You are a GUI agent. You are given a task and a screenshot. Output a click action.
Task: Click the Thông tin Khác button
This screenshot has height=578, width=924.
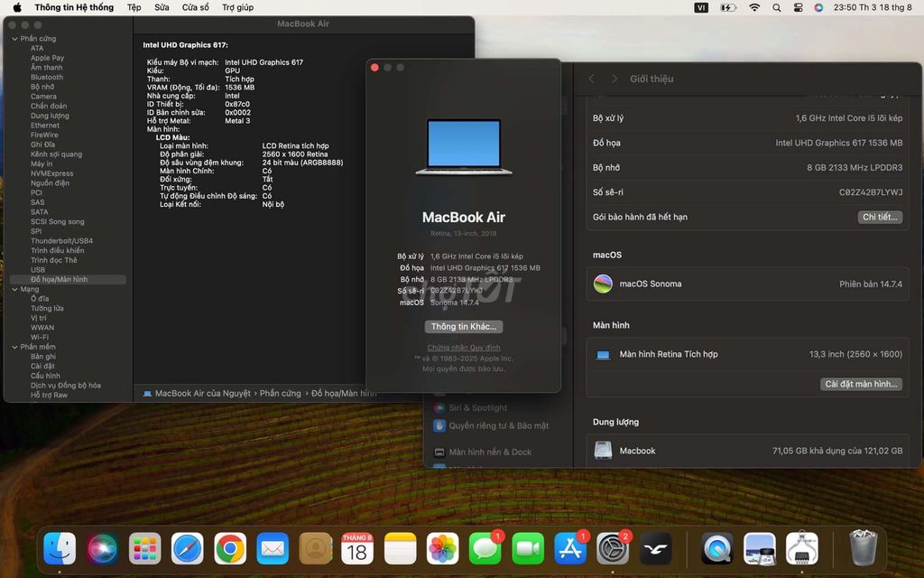(464, 327)
